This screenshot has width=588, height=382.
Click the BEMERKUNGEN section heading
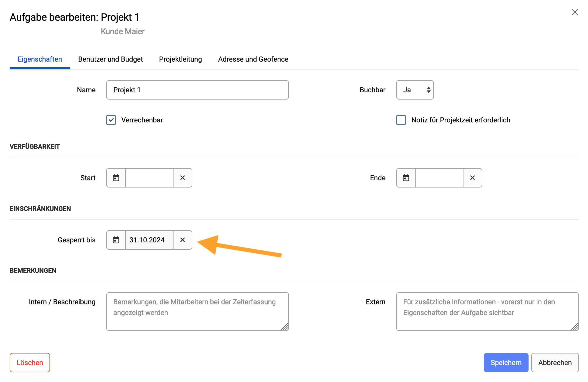click(x=33, y=271)
